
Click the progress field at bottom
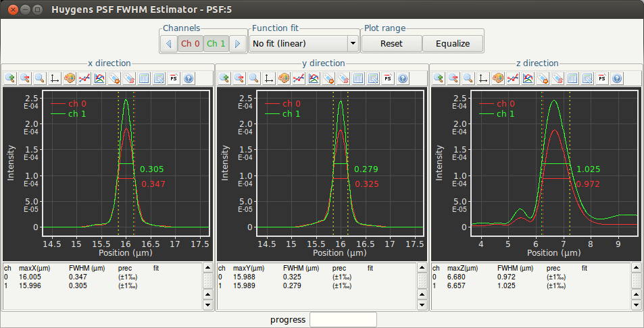pyautogui.click(x=343, y=319)
